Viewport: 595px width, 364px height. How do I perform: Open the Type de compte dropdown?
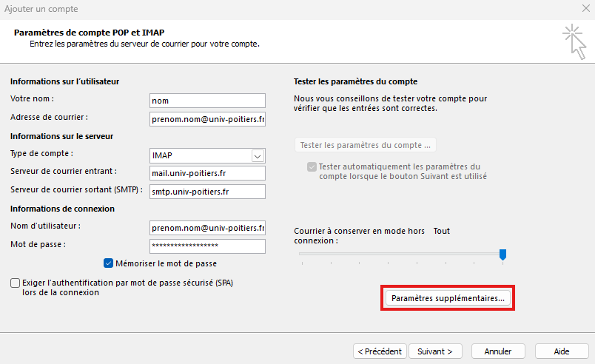click(258, 155)
